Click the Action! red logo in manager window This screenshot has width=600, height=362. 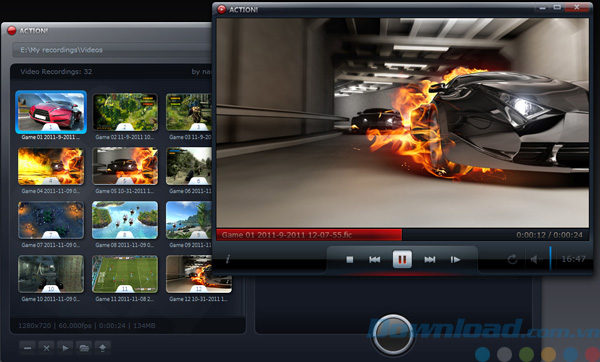point(11,30)
